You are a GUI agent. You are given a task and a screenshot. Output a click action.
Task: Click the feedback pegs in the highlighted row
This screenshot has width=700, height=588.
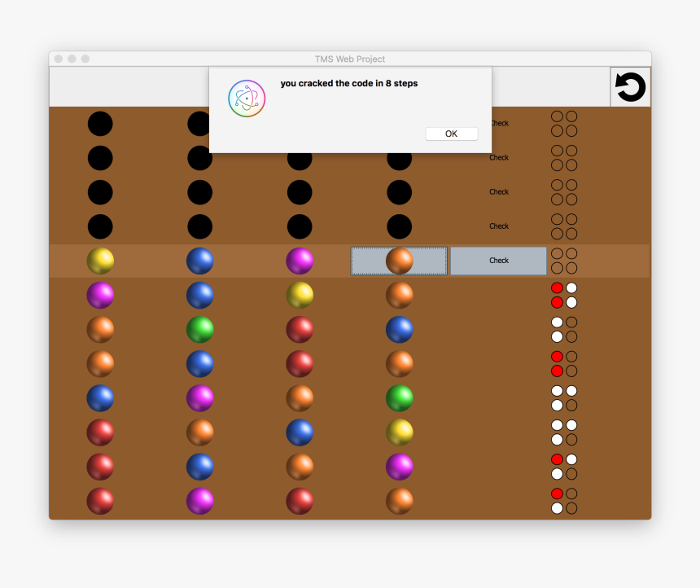pyautogui.click(x=564, y=261)
